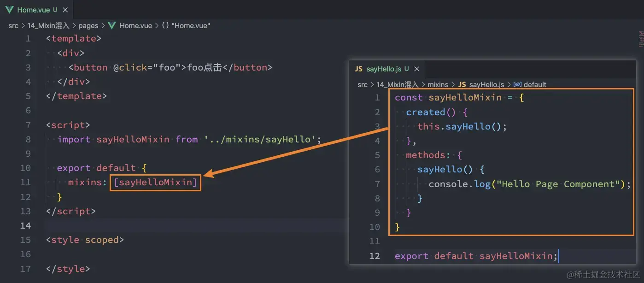This screenshot has height=283, width=644.
Task: Click the '</template>' closing tag
Action: click(x=76, y=96)
